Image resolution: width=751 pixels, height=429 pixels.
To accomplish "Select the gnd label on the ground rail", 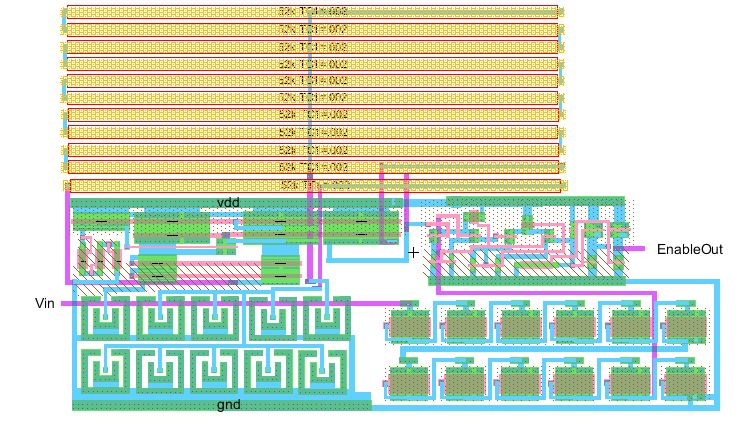I will point(228,405).
